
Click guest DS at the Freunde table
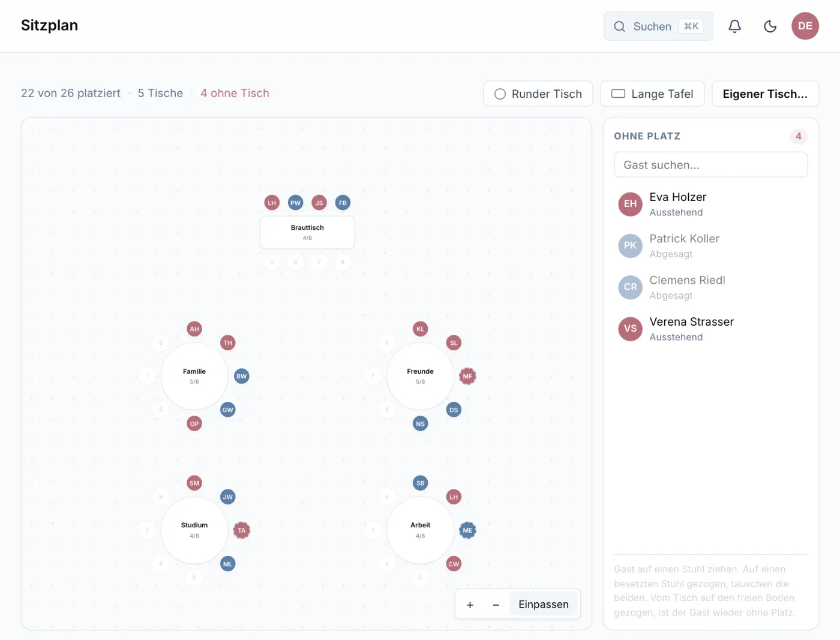coord(454,410)
